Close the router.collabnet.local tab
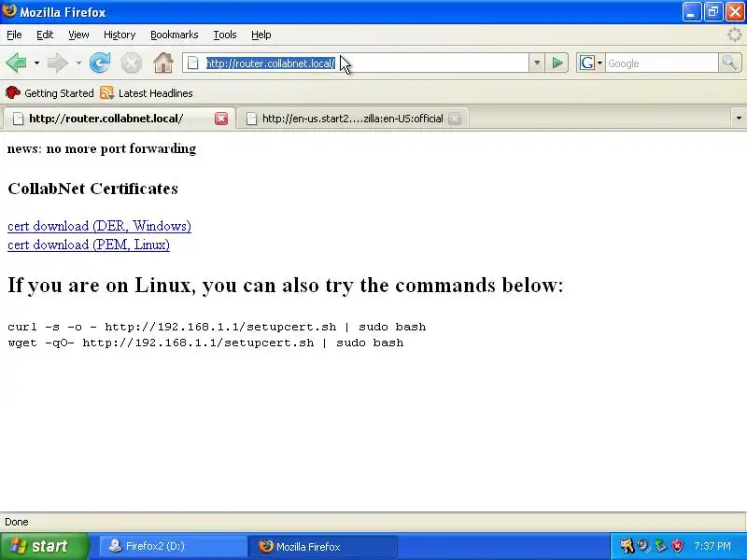The height and width of the screenshot is (560, 747). pos(221,119)
